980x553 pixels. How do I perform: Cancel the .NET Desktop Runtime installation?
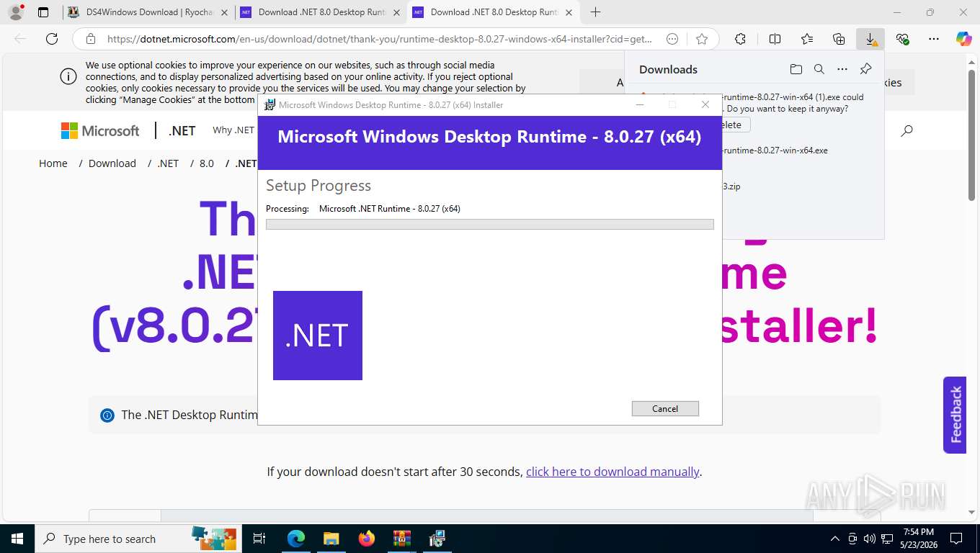pos(665,408)
